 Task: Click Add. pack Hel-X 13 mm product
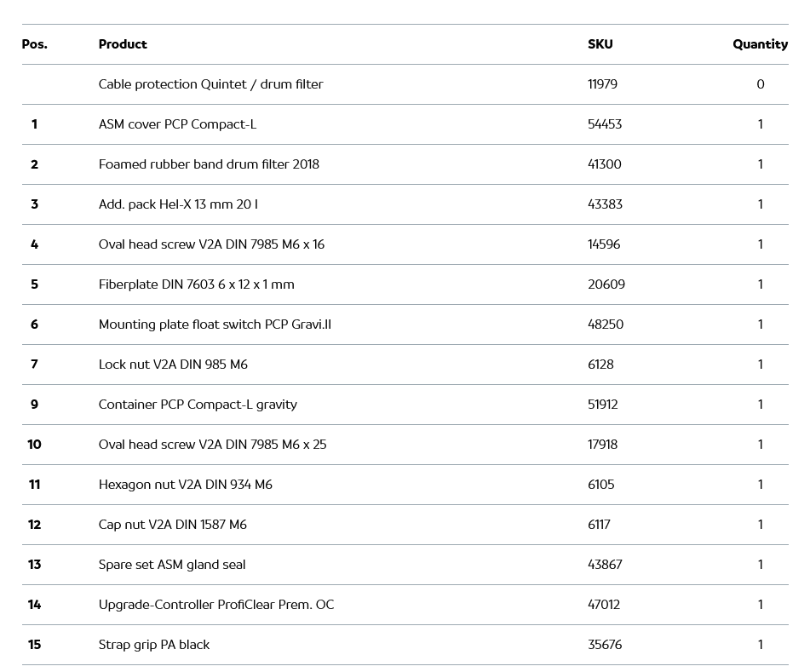178,204
